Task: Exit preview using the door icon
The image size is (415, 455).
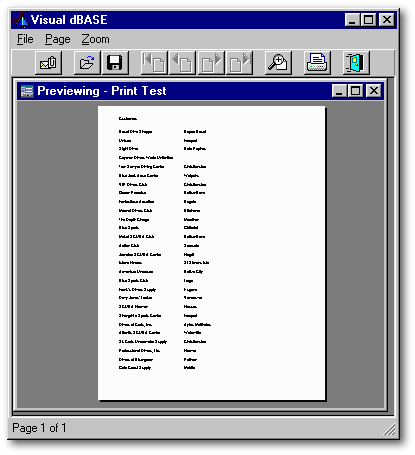Action: [x=356, y=63]
